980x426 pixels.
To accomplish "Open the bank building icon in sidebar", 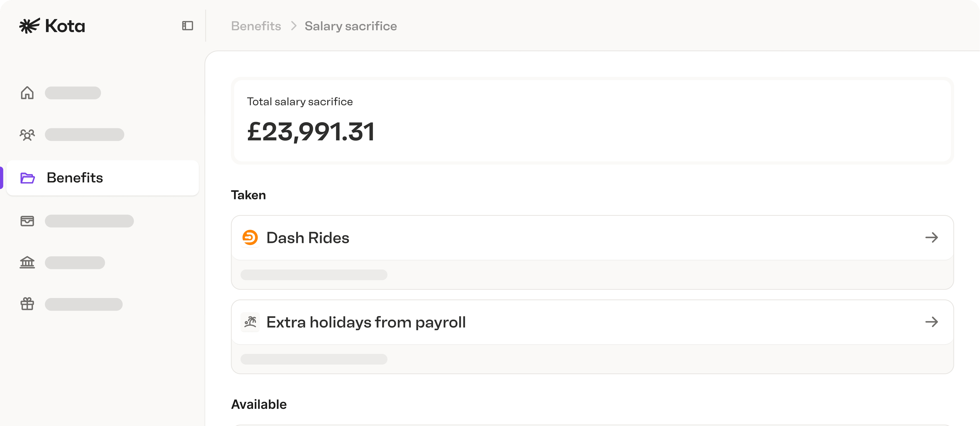I will [x=27, y=263].
